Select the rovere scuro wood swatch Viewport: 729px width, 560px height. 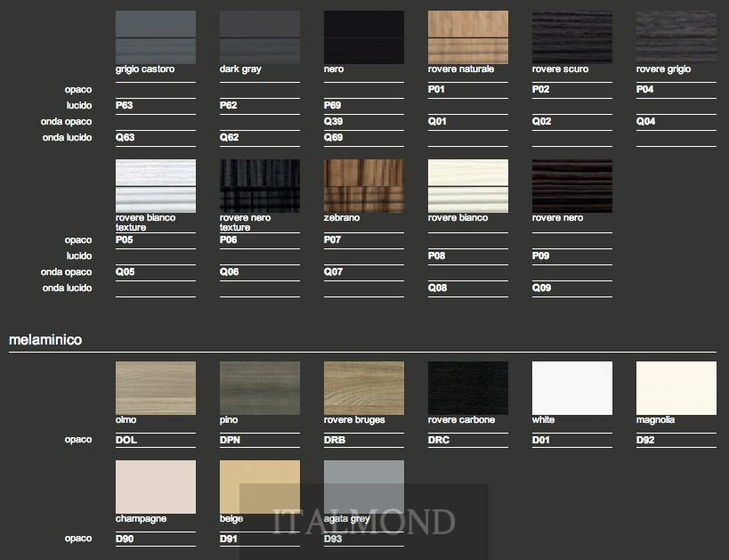pos(571,37)
